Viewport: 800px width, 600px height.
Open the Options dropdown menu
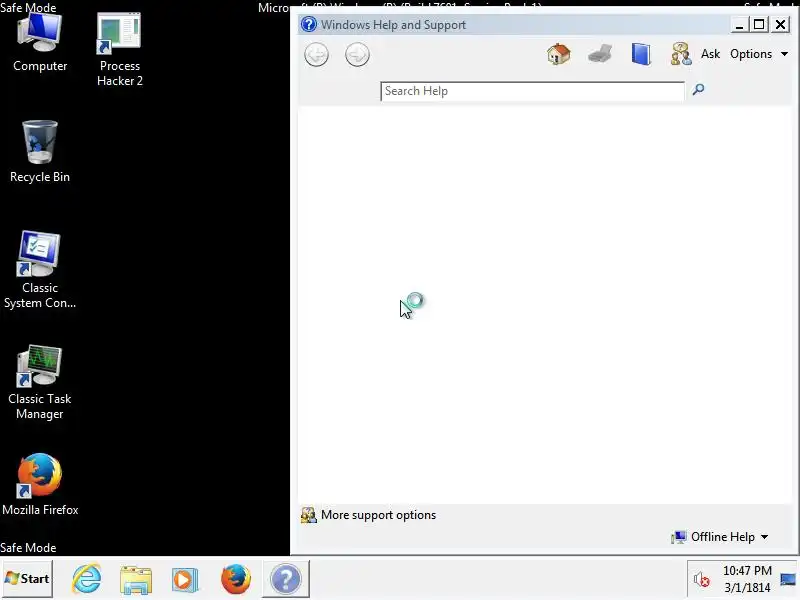pyautogui.click(x=759, y=54)
